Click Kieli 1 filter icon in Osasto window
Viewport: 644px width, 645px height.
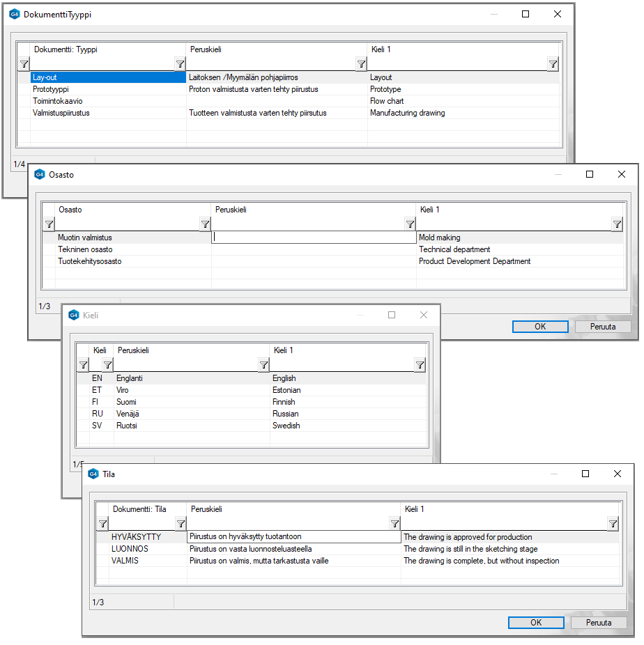617,224
